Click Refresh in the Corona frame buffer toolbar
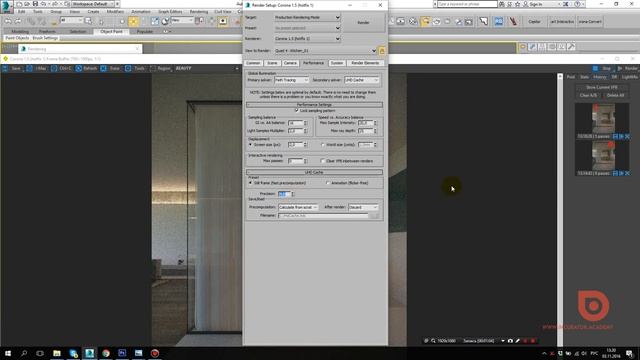640x360 pixels. point(87,68)
